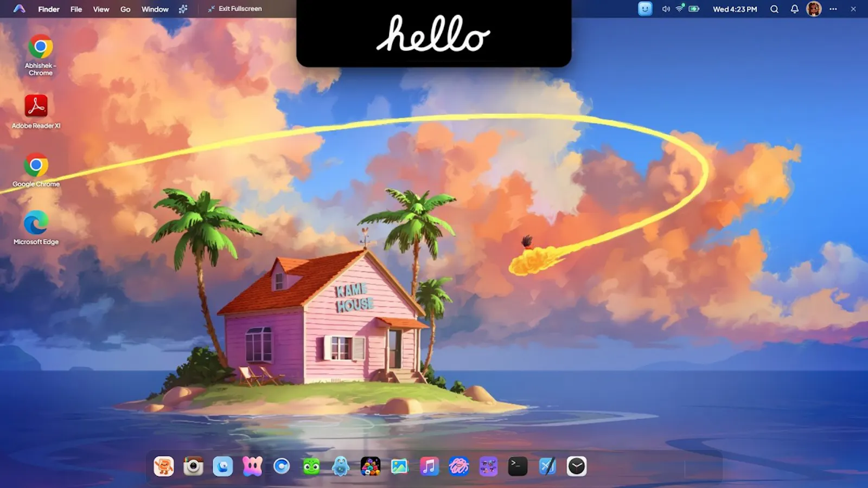Open the View menu
The width and height of the screenshot is (868, 488).
click(101, 9)
